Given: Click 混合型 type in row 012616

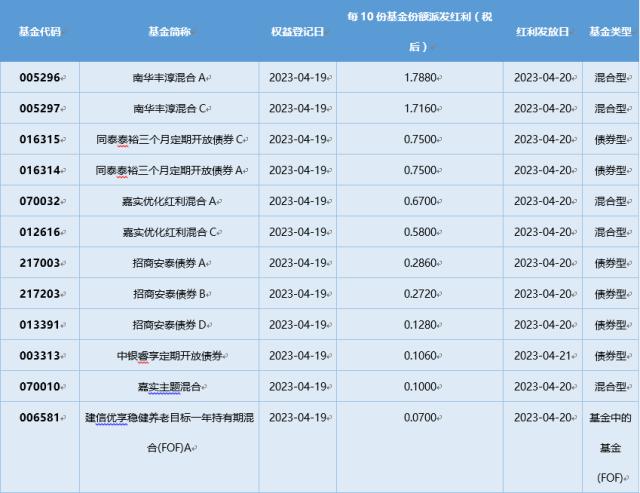Looking at the screenshot, I should pyautogui.click(x=610, y=232).
